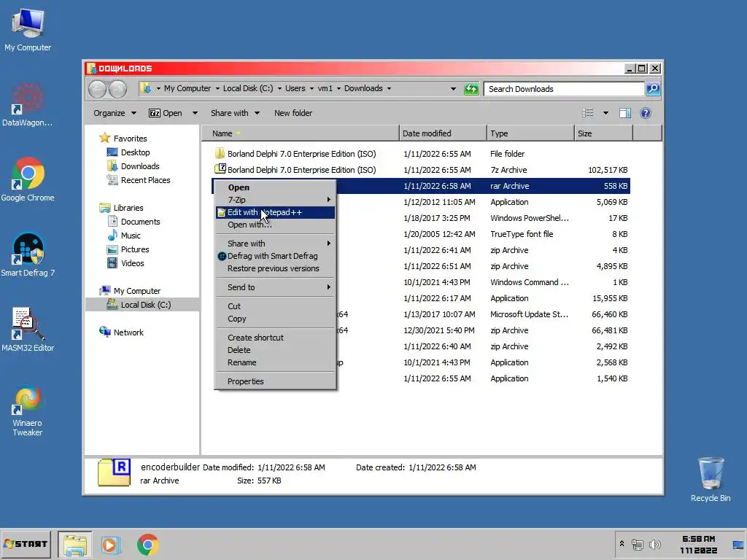Click the volume speaker tray icon
This screenshot has height=560, width=747.
point(655,544)
